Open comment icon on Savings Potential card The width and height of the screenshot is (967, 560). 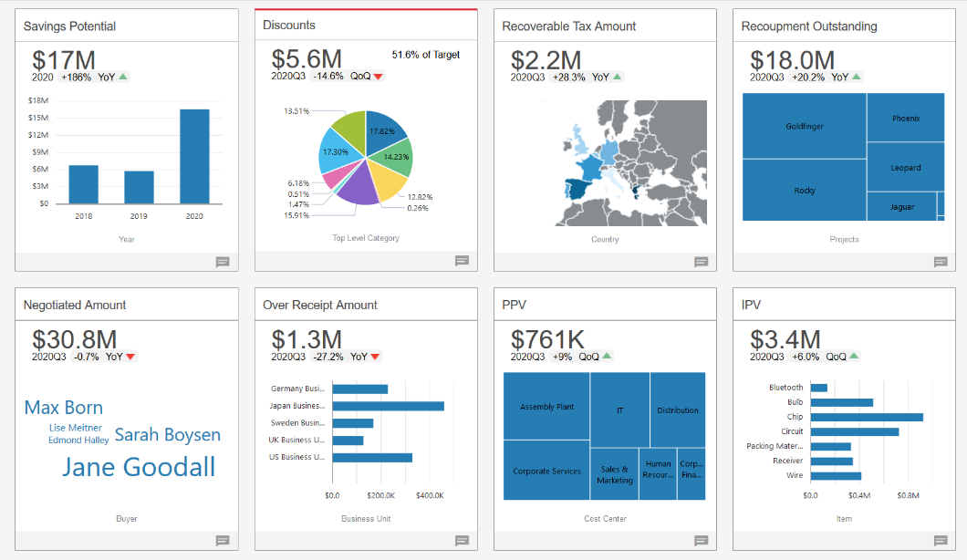pyautogui.click(x=223, y=262)
